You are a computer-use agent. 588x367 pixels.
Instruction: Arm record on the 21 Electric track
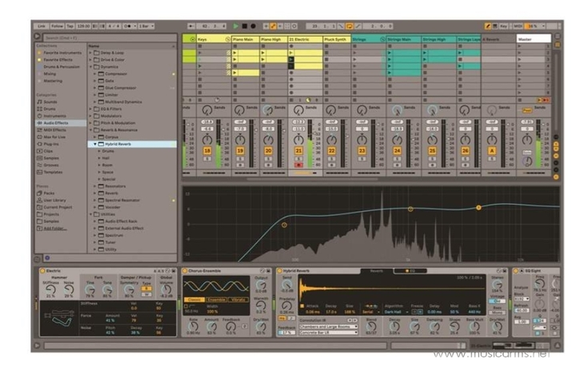[298, 164]
